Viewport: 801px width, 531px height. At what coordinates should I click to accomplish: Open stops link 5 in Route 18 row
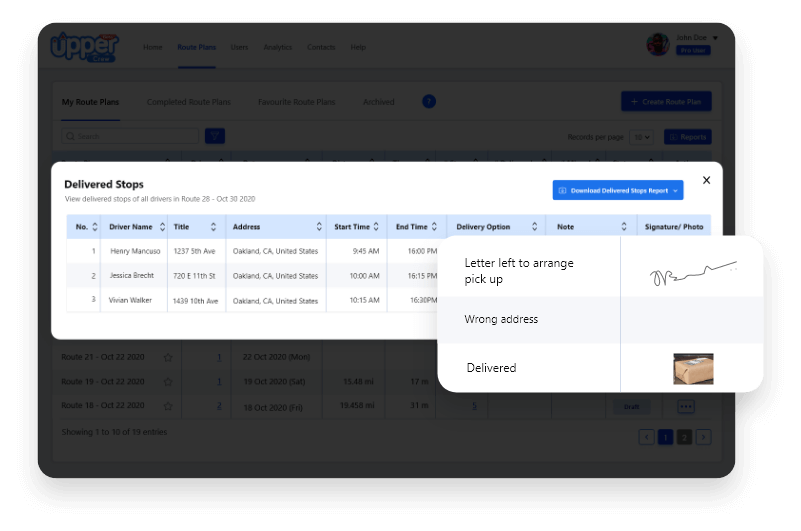click(474, 406)
